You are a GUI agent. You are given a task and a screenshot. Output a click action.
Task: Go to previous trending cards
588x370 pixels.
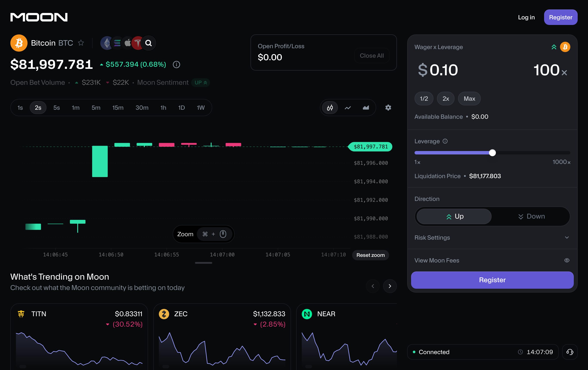(373, 286)
